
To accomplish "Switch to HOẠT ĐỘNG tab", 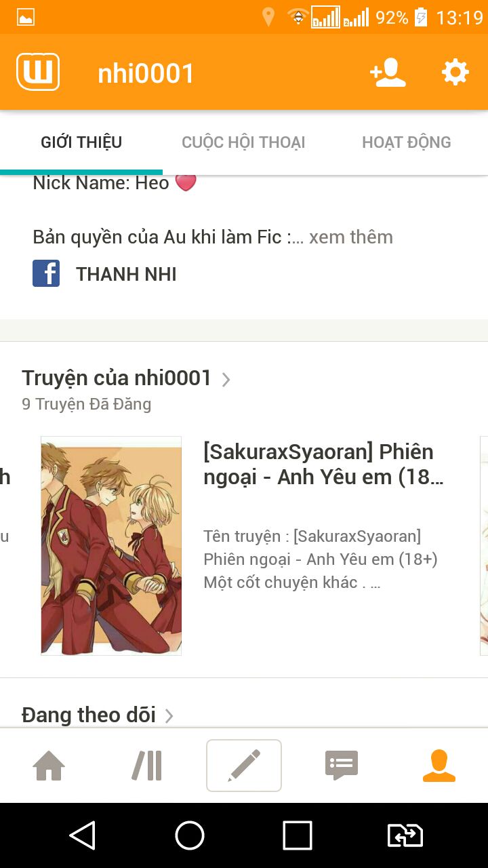I will tap(407, 142).
